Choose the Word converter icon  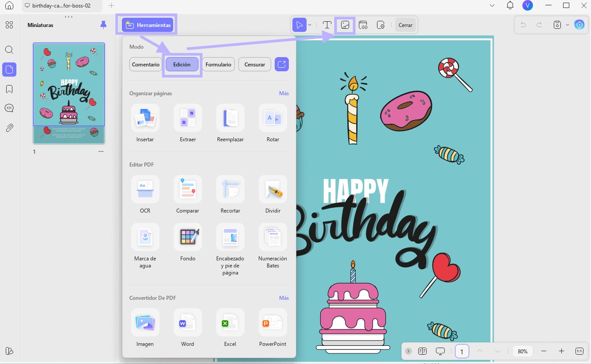188,322
